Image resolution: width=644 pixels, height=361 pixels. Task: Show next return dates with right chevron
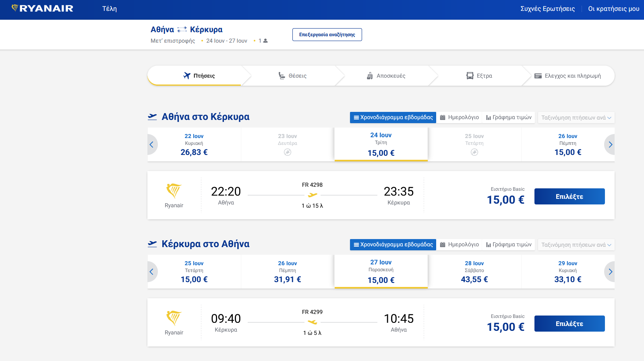click(x=610, y=272)
